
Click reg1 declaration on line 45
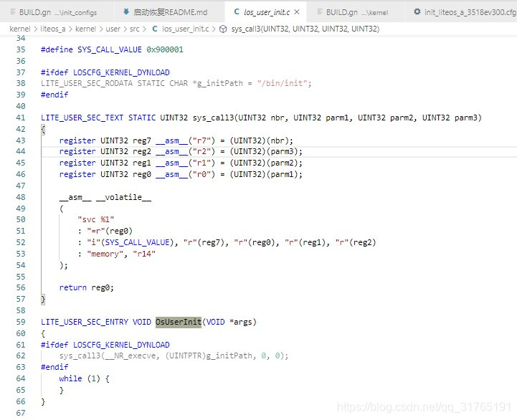(142, 163)
